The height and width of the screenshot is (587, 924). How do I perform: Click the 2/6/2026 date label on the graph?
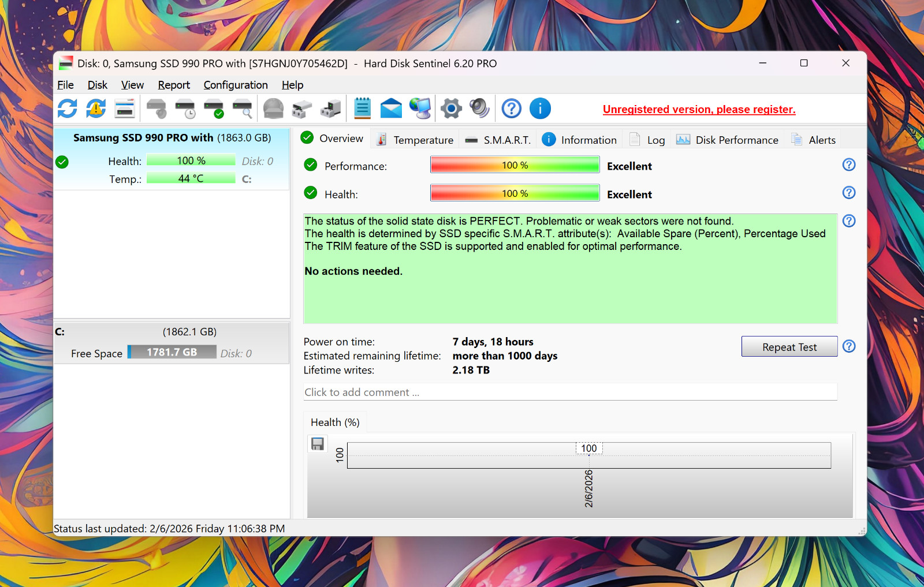tap(589, 488)
